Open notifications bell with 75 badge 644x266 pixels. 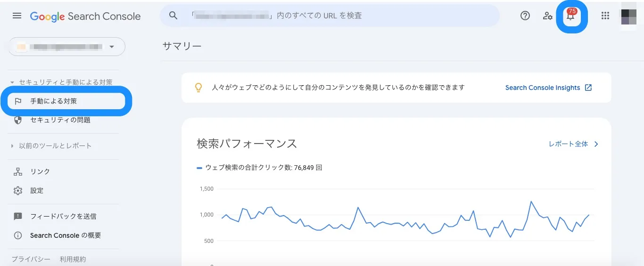point(571,16)
